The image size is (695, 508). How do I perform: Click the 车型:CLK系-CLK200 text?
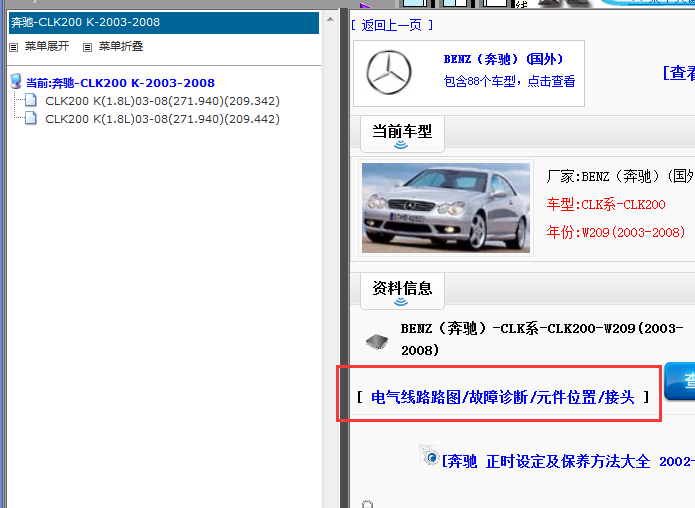click(x=606, y=204)
